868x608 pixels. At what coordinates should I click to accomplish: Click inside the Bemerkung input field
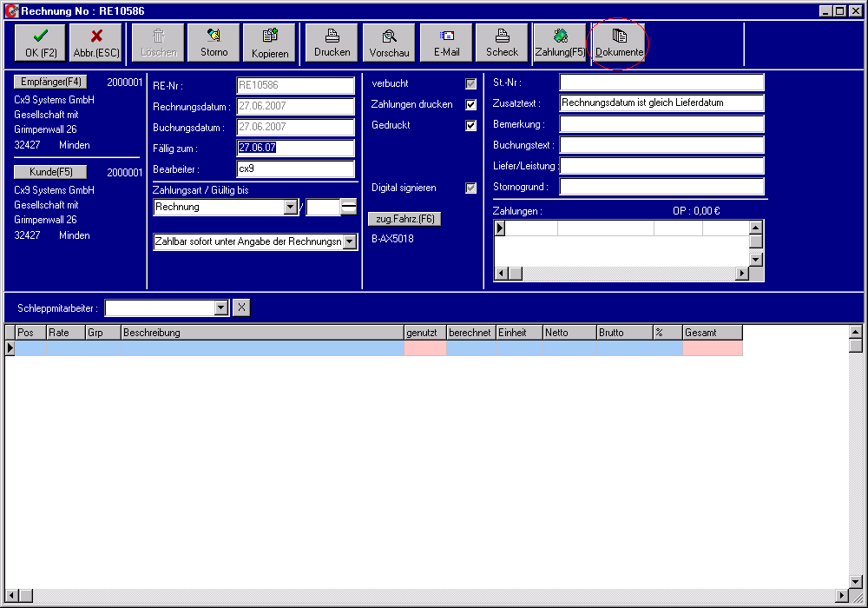(661, 124)
